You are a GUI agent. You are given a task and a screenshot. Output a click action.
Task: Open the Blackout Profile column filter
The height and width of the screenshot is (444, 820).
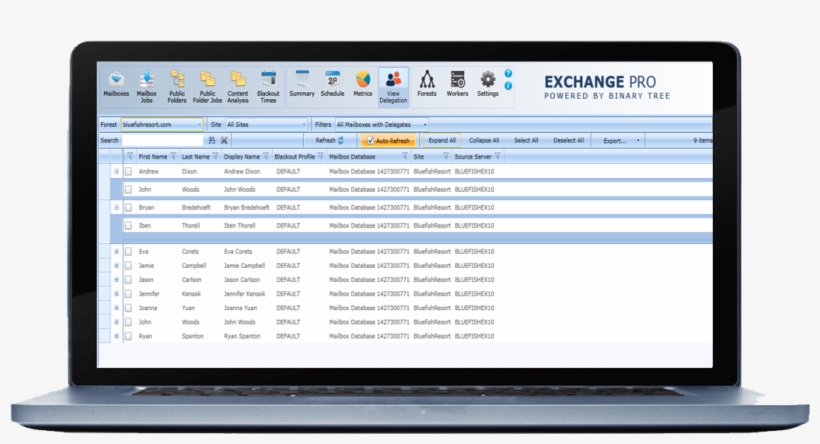(321, 156)
